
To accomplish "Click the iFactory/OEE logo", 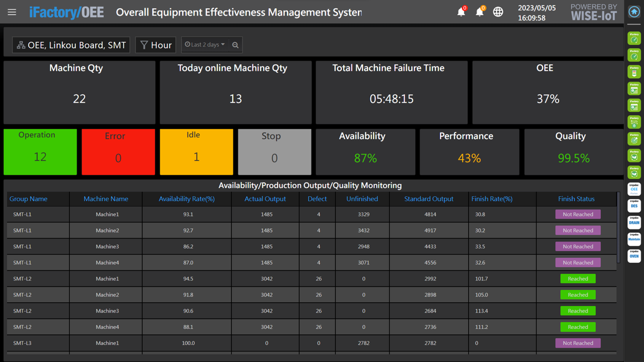I will [67, 12].
